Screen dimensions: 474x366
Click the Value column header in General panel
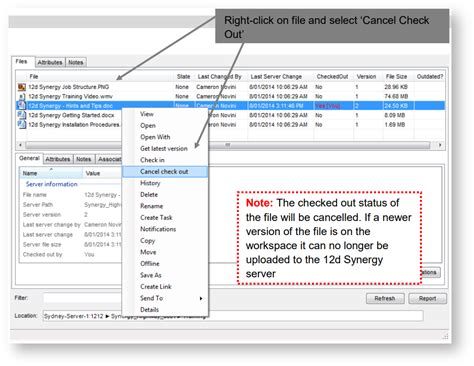pos(102,173)
